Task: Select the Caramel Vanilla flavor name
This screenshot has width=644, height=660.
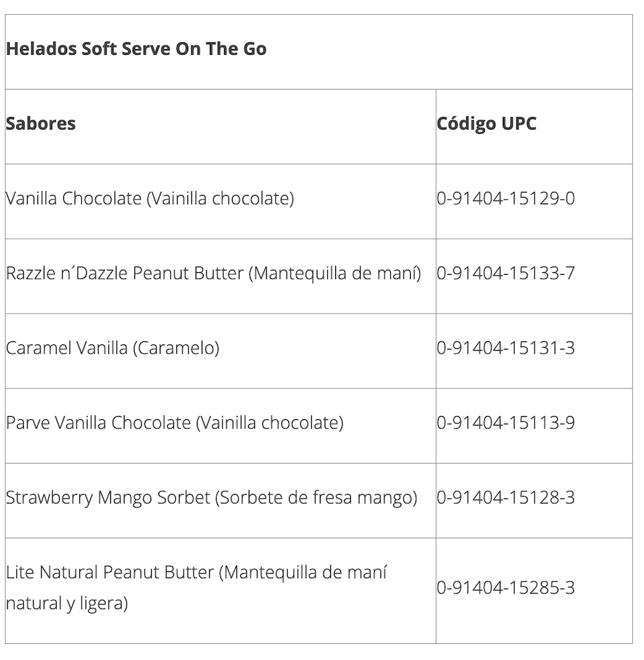Action: pyautogui.click(x=67, y=348)
